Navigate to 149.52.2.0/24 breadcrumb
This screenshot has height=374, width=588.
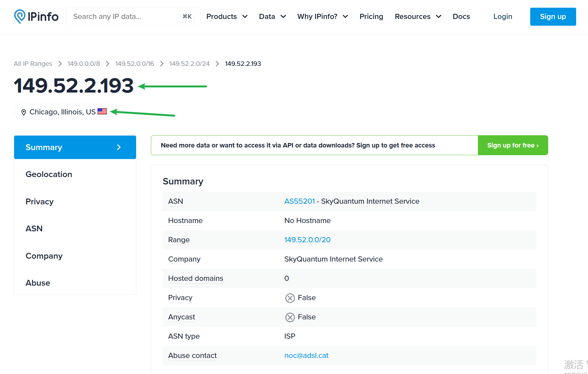(189, 64)
